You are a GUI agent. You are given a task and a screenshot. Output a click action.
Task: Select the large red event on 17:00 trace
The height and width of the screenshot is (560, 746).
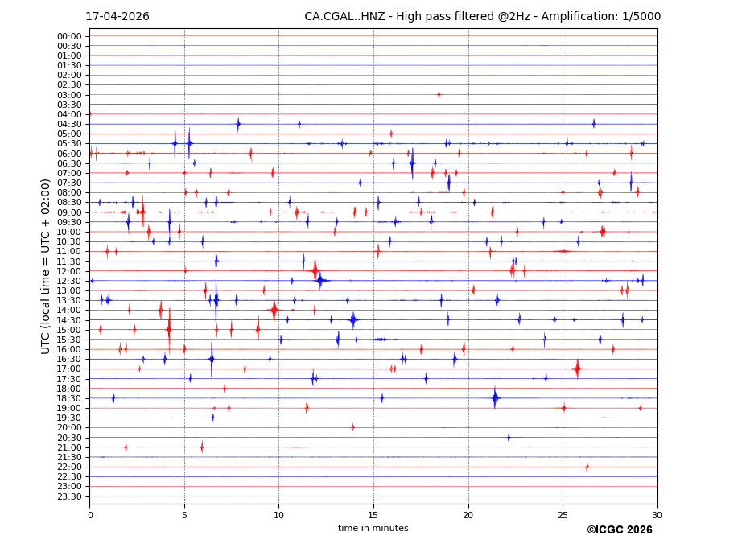click(577, 369)
